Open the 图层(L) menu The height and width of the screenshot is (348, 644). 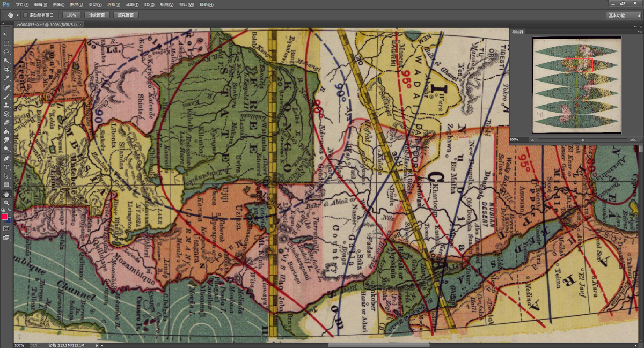[77, 4]
